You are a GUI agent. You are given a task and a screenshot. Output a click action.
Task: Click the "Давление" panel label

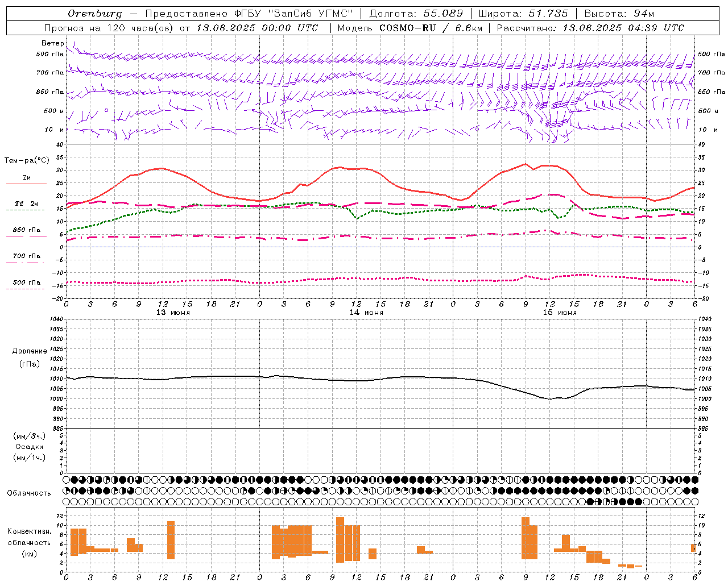coord(30,351)
